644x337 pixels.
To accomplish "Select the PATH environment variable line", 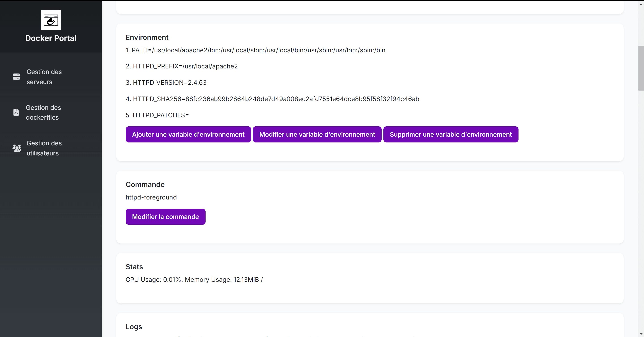I will click(255, 50).
